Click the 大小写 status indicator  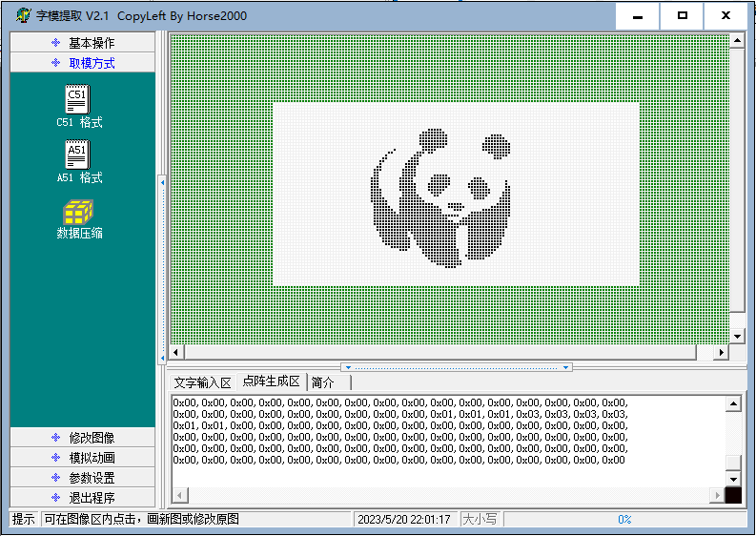click(480, 519)
